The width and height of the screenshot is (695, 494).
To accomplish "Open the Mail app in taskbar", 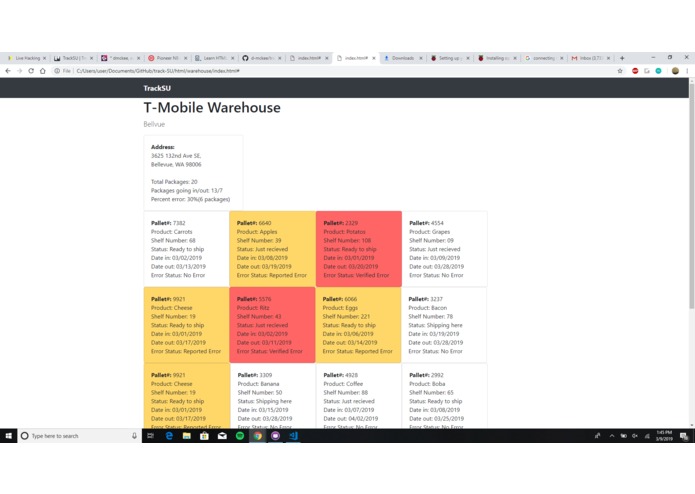I will pos(222,436).
